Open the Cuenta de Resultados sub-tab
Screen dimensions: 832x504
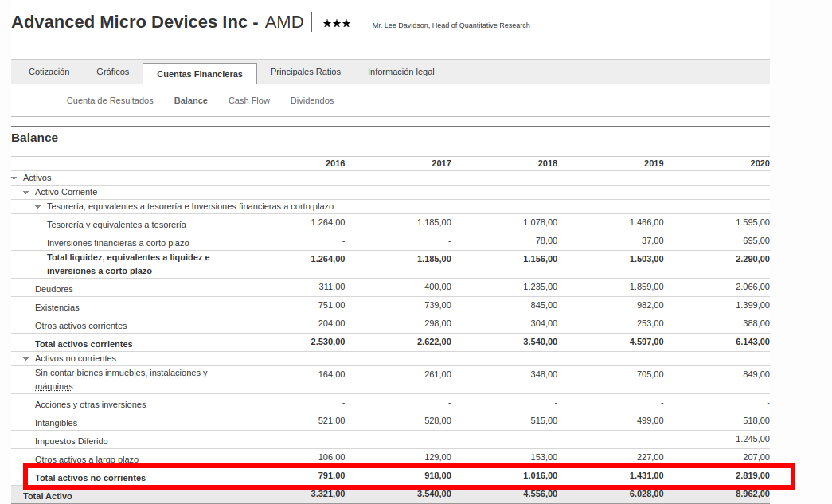110,100
